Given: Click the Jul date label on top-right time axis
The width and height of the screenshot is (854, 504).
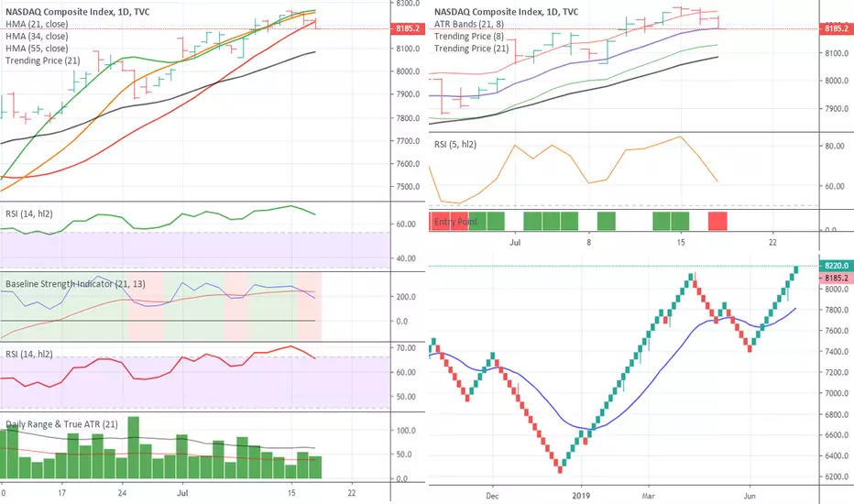Looking at the screenshot, I should (515, 242).
